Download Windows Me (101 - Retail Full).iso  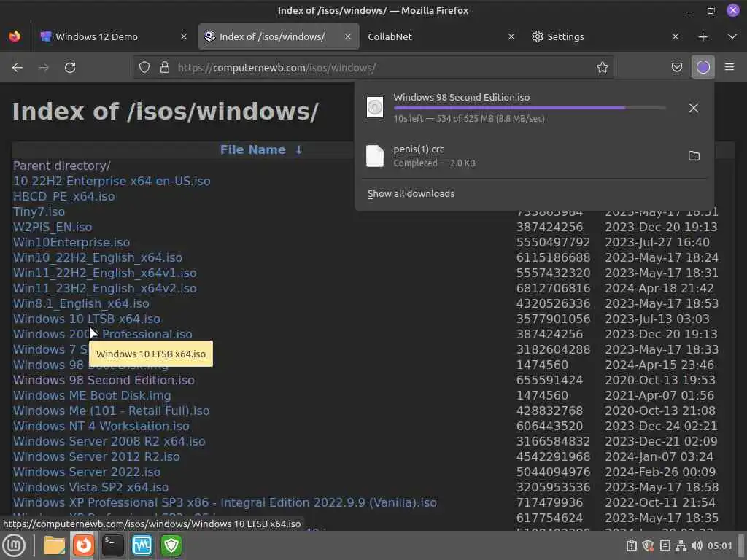[111, 411]
